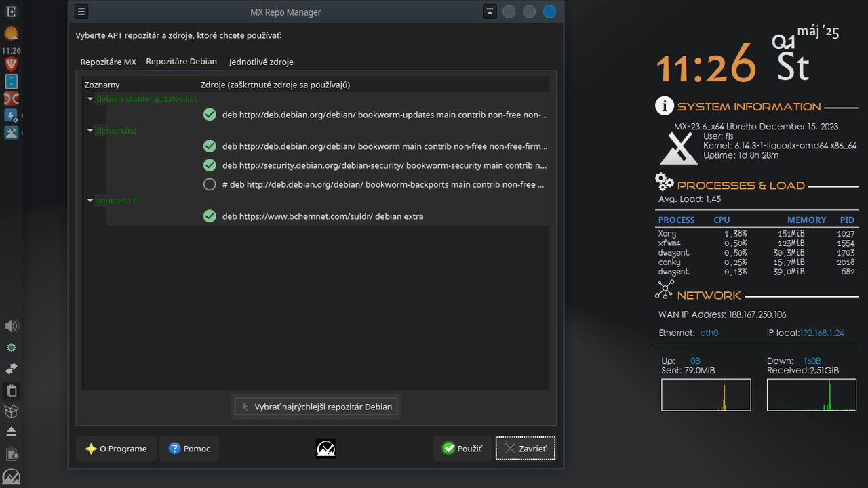Click the Avg. Load 1,45 line

pos(690,199)
